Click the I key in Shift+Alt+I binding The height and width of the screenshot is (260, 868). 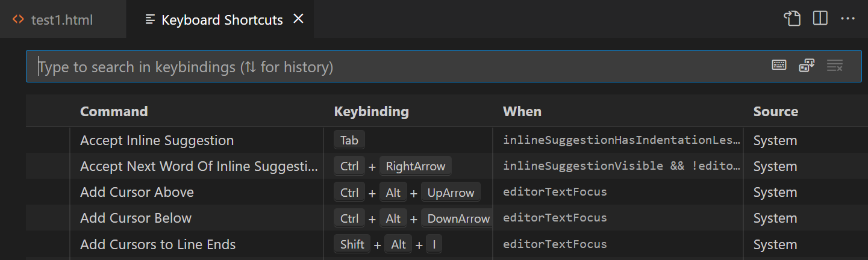(x=434, y=244)
